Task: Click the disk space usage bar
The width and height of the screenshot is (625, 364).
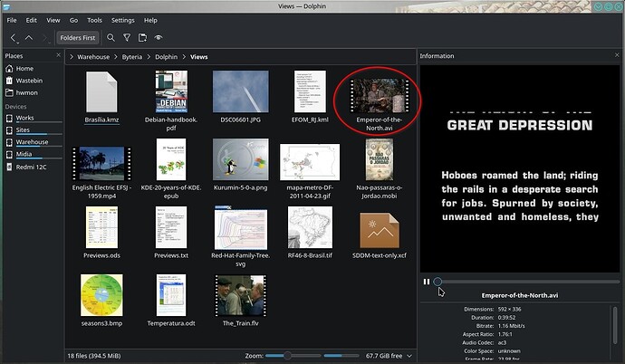Action: (x=341, y=356)
